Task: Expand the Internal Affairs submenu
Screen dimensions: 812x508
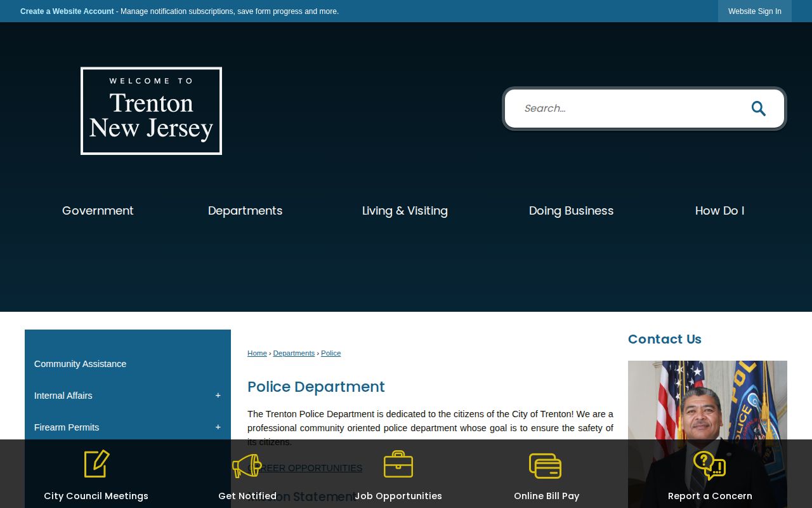Action: pyautogui.click(x=218, y=396)
